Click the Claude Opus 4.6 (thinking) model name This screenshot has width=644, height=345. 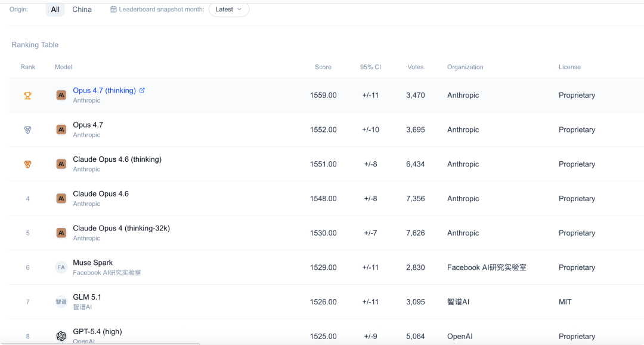(x=117, y=159)
